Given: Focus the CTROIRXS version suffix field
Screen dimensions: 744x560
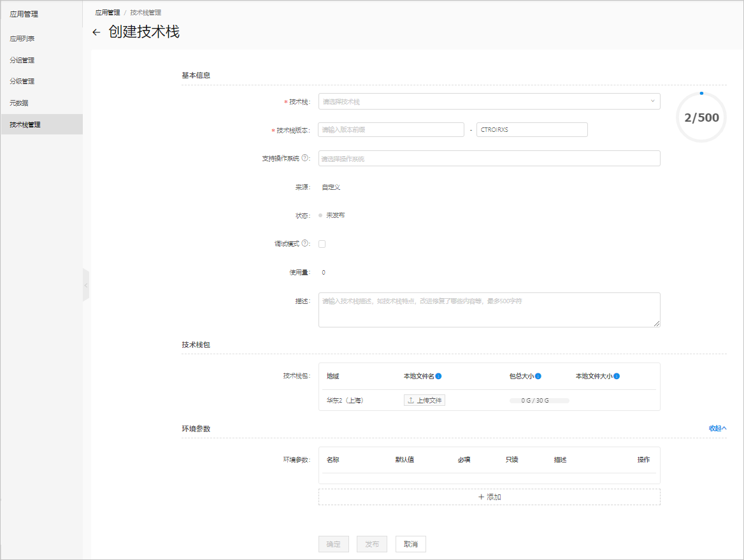Looking at the screenshot, I should point(532,129).
